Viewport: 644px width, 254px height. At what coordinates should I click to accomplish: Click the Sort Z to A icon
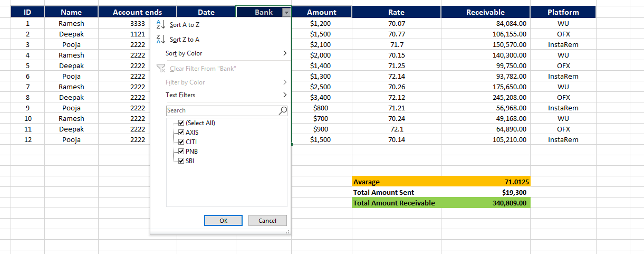click(161, 39)
